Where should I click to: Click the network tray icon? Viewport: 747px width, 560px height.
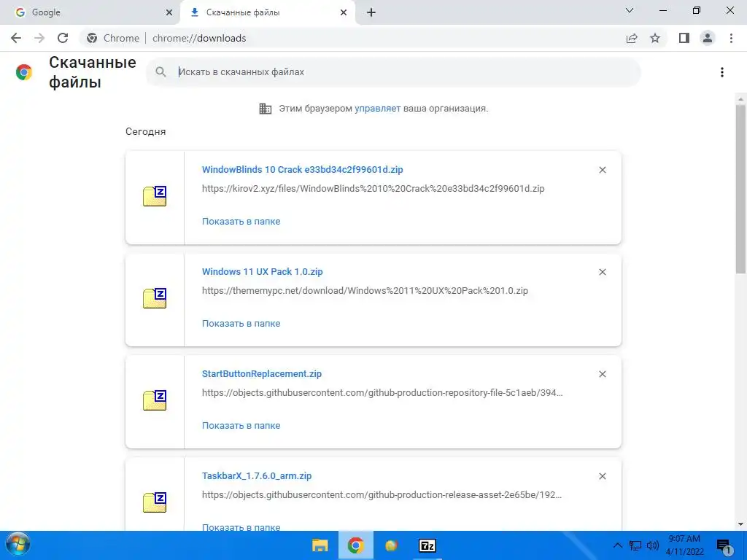pyautogui.click(x=635, y=545)
